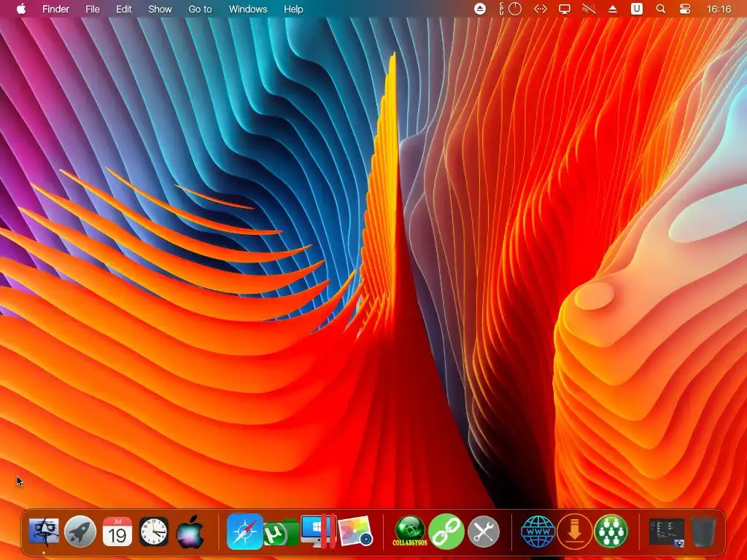
Task: Click the display monitor icon in menu bar
Action: point(565,9)
